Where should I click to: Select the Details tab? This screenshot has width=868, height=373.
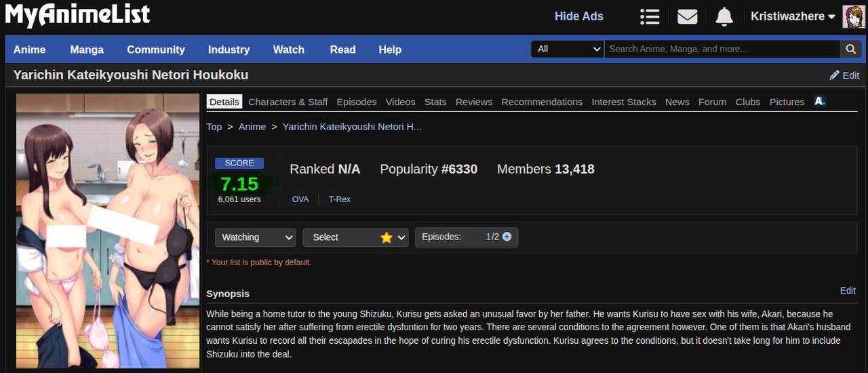pos(224,102)
